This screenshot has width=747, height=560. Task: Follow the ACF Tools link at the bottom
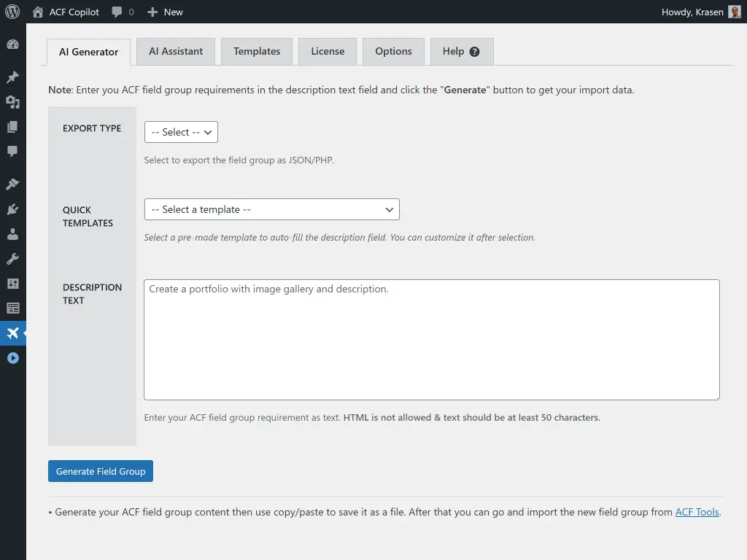click(697, 512)
